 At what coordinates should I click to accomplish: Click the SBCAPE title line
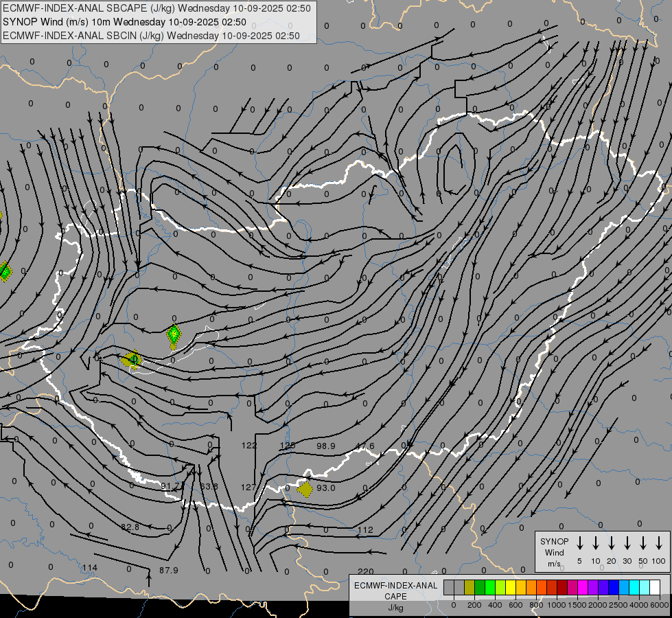[x=157, y=8]
